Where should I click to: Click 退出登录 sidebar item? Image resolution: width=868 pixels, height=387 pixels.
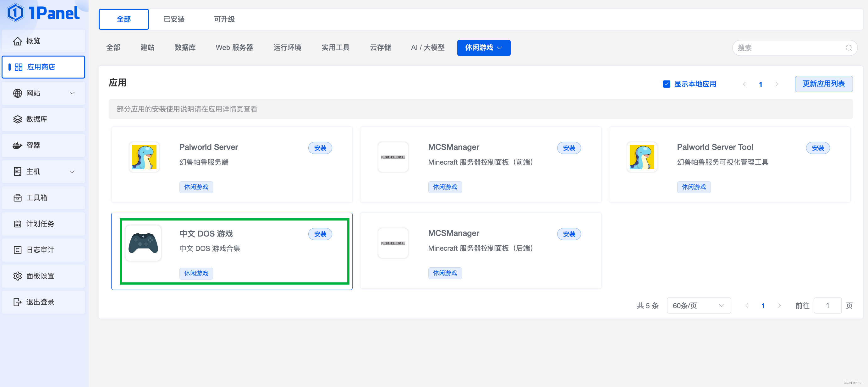pyautogui.click(x=43, y=302)
